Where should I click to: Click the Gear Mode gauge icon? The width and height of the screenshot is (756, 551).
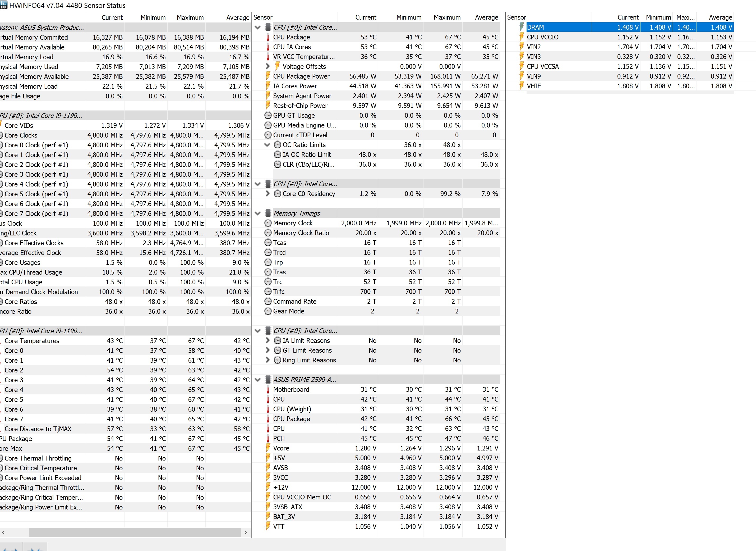tap(268, 311)
